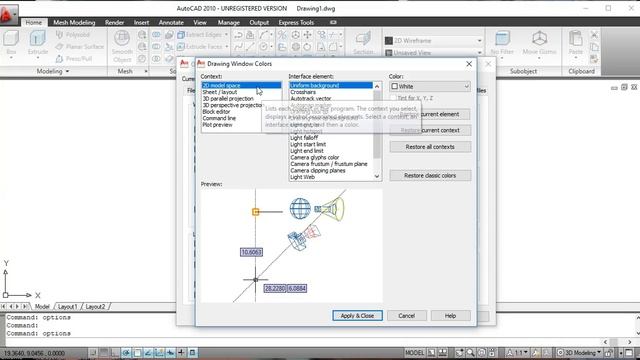Activate the Press/Pull tool

[x=74, y=59]
